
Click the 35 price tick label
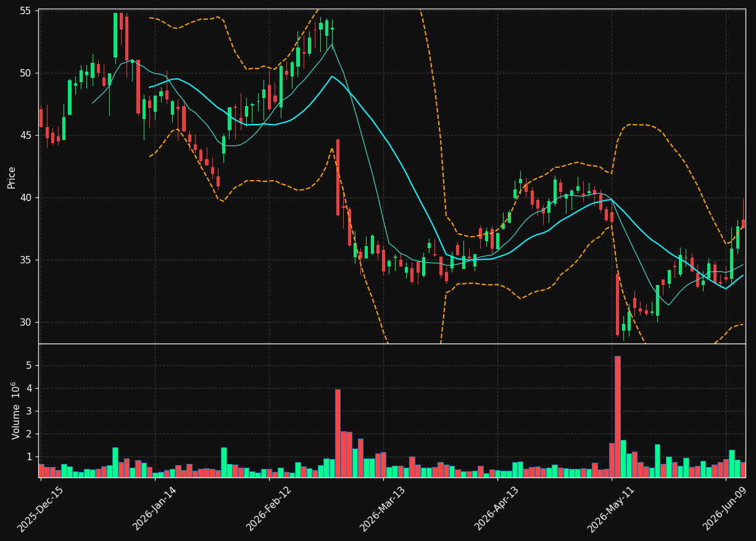point(27,260)
